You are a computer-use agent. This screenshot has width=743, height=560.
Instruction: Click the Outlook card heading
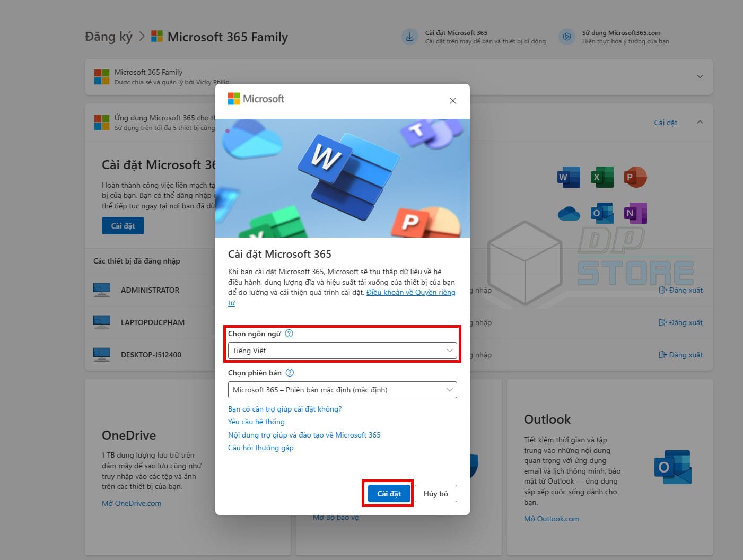547,419
